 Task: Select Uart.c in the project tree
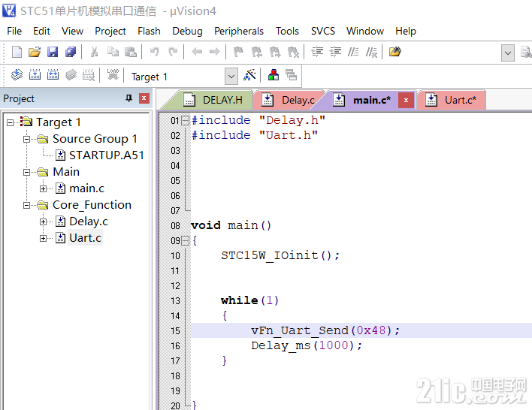[x=85, y=238]
